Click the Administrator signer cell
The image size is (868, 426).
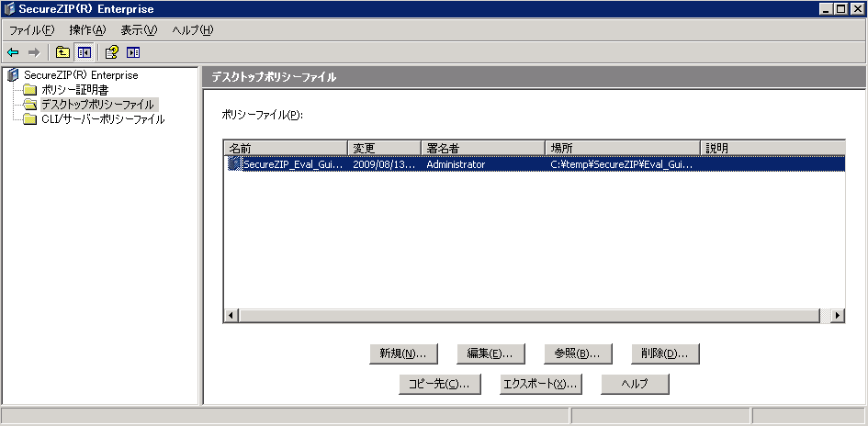[x=456, y=164]
